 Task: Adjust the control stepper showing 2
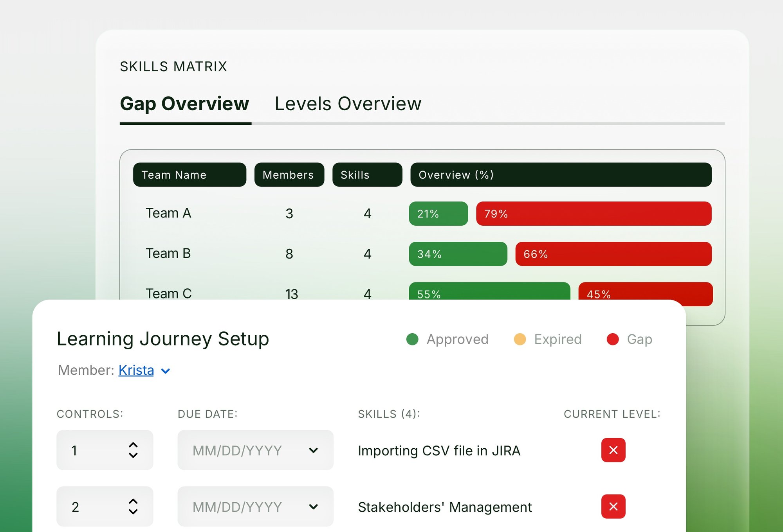(x=133, y=506)
